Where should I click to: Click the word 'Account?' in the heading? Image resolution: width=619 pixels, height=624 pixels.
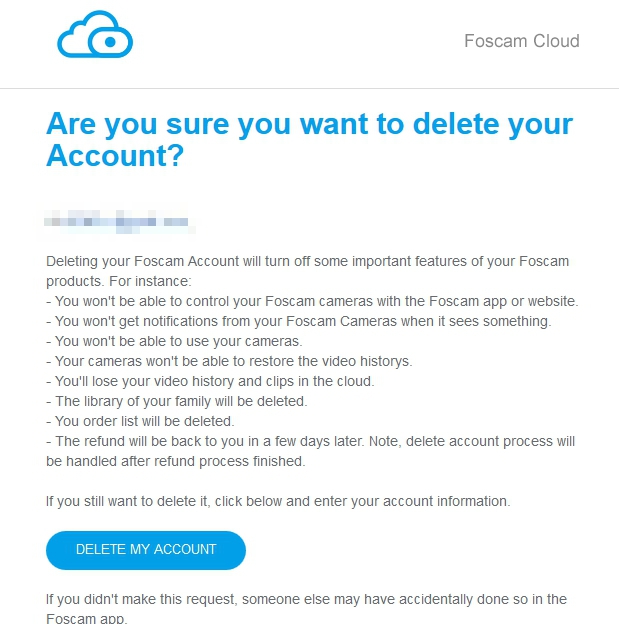point(115,155)
